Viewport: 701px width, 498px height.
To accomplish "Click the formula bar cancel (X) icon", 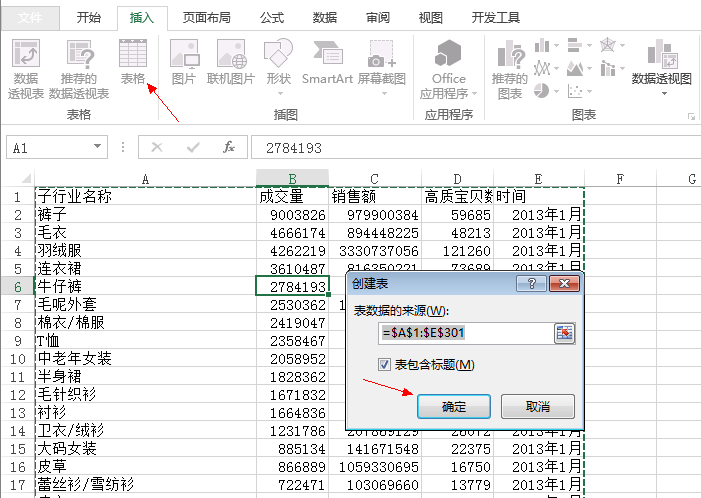I will 157,147.
